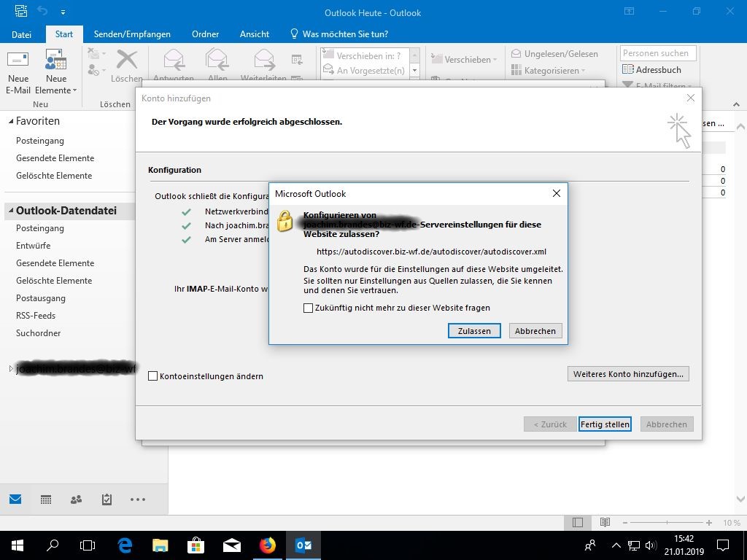The width and height of the screenshot is (747, 560).
Task: Open Posteingang under Outlook-Datendatei
Action: (40, 228)
